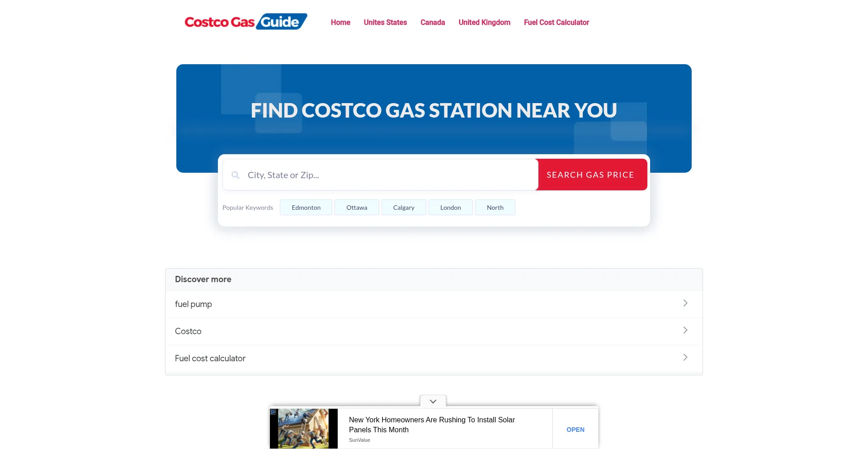Screen dimensions: 868x449
Task: Click the SunValue advertiser label
Action: click(x=359, y=440)
